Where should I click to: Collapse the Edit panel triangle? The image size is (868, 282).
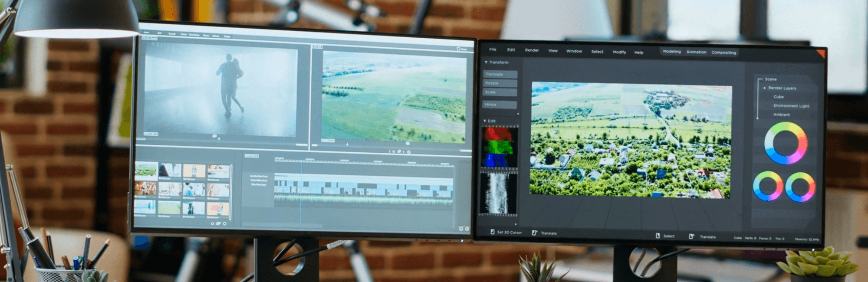(x=485, y=121)
